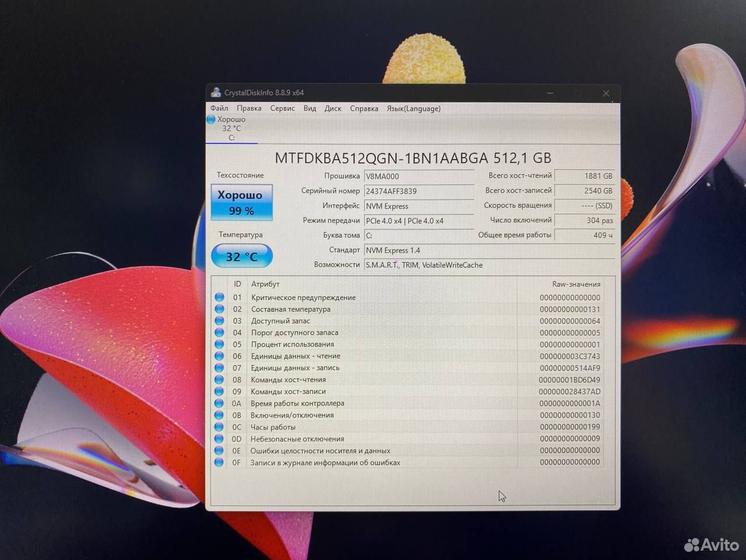Viewport: 746px width, 560px height.
Task: Click the Интерфейс field NVM Express
Action: click(419, 206)
